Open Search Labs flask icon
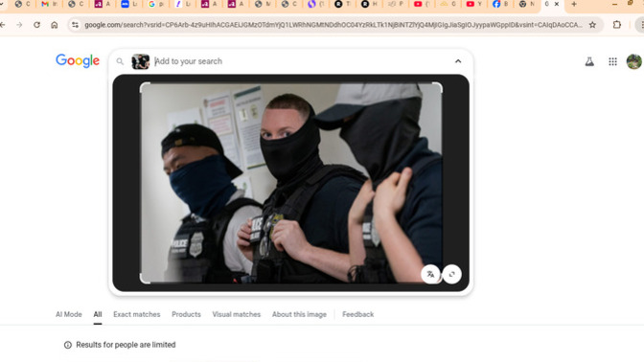644x362 pixels. coord(589,61)
